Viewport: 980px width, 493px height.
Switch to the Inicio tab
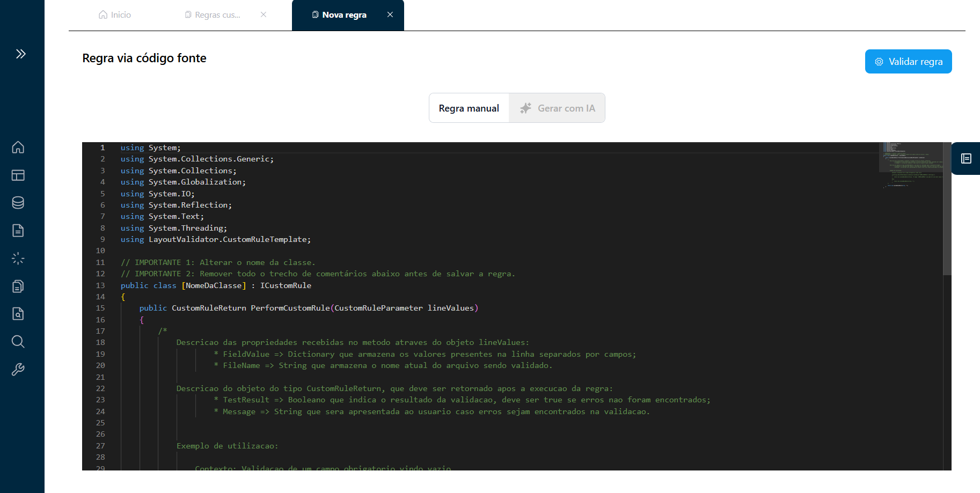[x=114, y=14]
